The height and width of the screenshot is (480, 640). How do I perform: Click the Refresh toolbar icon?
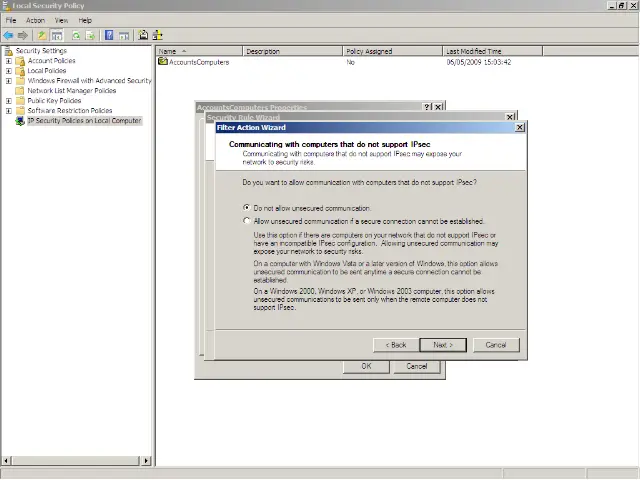[76, 35]
